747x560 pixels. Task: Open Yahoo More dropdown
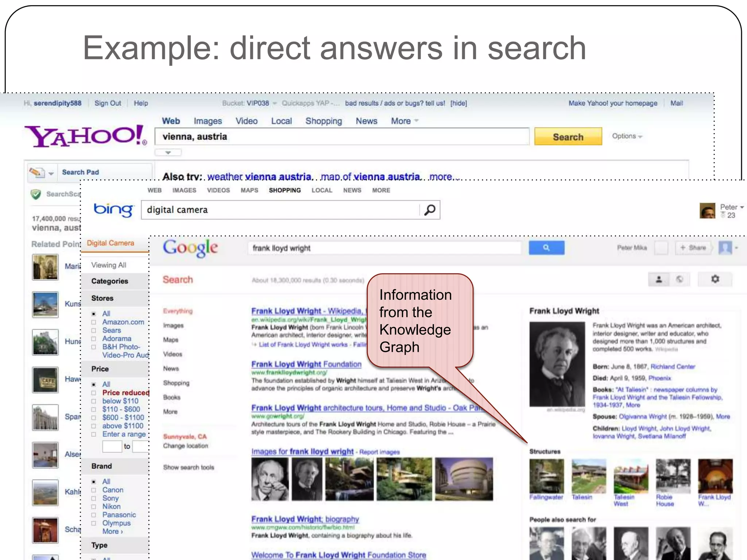coord(405,121)
